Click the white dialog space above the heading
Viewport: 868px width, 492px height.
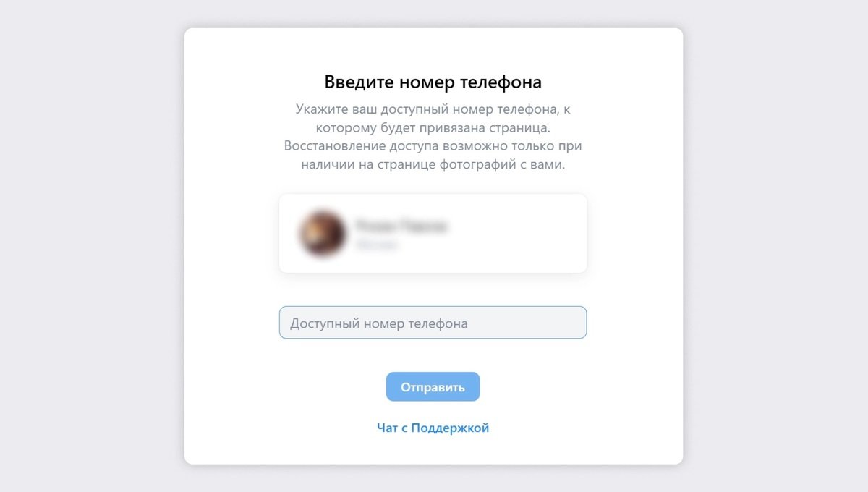pos(433,49)
